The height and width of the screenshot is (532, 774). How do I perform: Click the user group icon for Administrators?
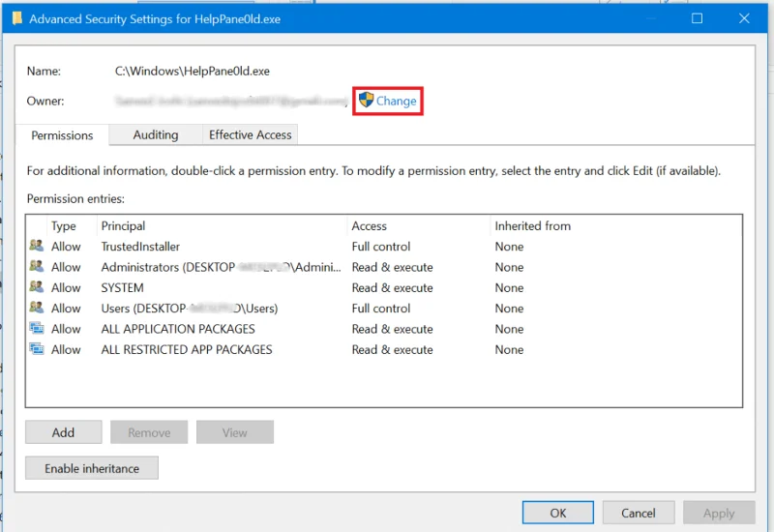click(x=37, y=266)
